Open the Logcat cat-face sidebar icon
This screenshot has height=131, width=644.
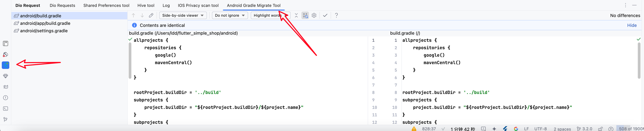click(x=5, y=87)
